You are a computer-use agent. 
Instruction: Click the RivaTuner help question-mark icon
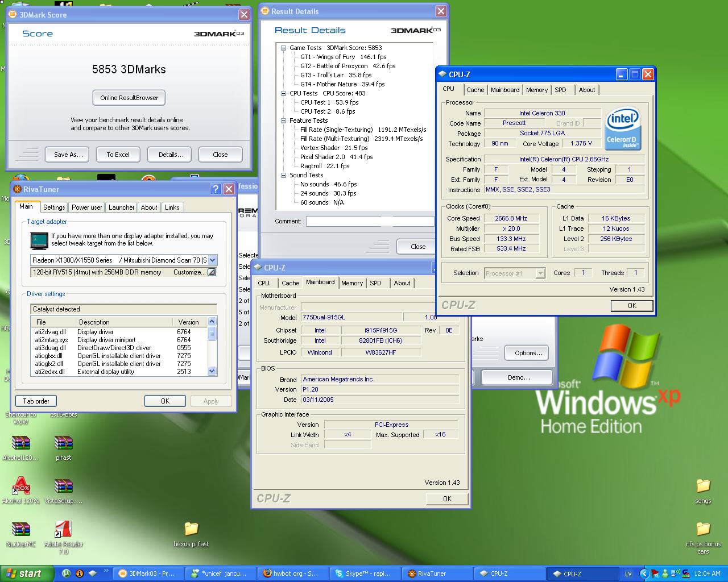pos(216,189)
